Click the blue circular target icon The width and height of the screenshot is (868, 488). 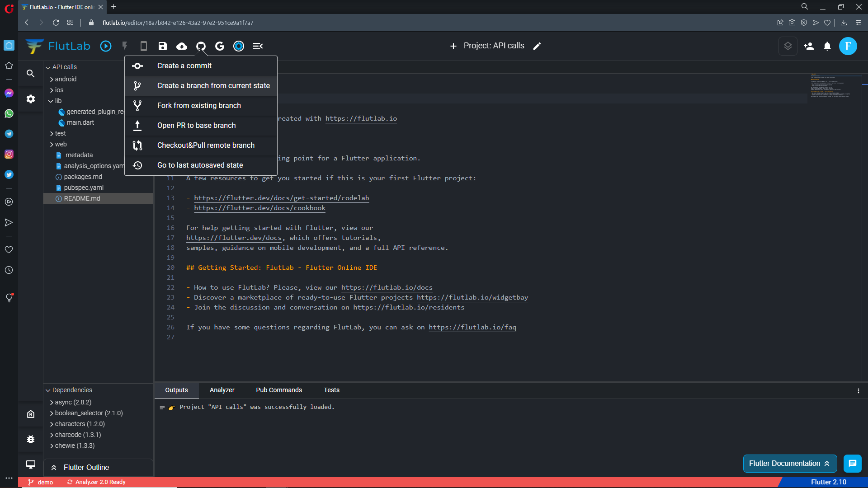(x=239, y=46)
